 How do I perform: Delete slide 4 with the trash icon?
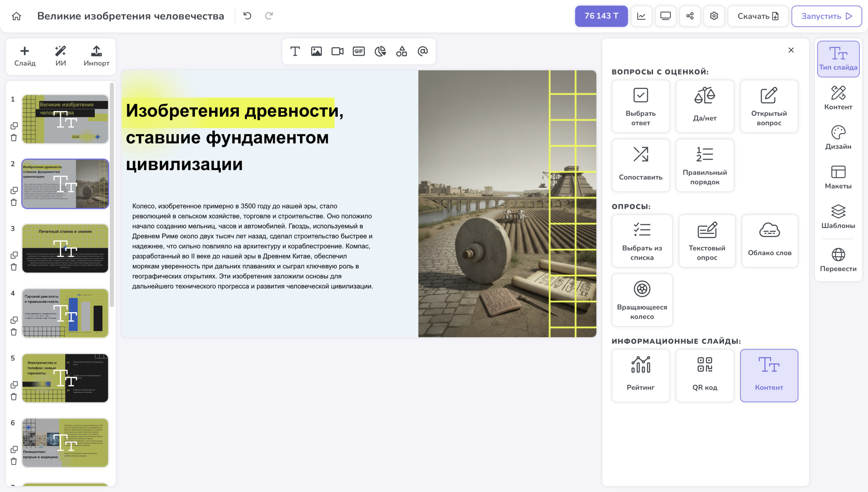click(x=14, y=332)
